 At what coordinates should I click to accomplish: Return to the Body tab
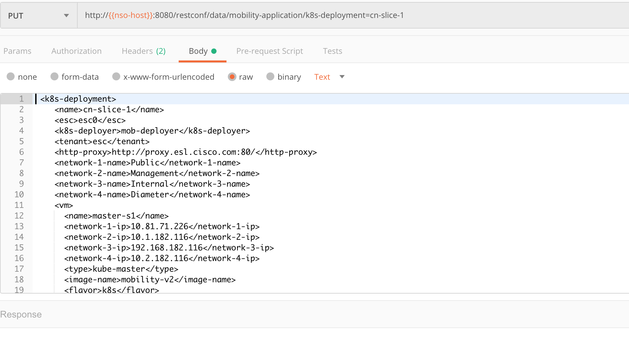[x=198, y=51]
